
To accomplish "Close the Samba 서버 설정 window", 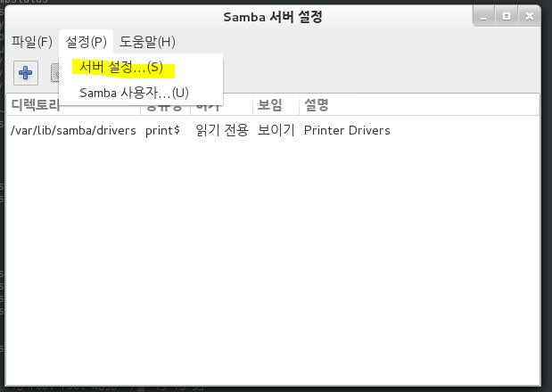I will [530, 16].
